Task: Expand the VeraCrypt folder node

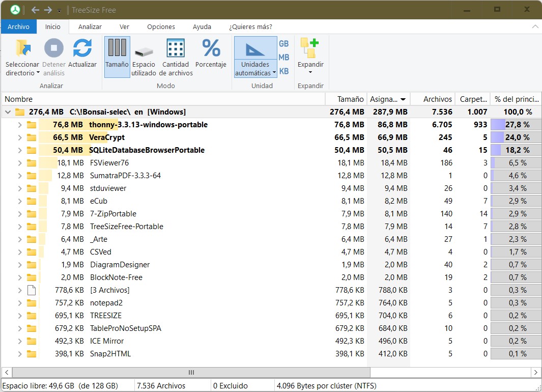Action: 20,137
